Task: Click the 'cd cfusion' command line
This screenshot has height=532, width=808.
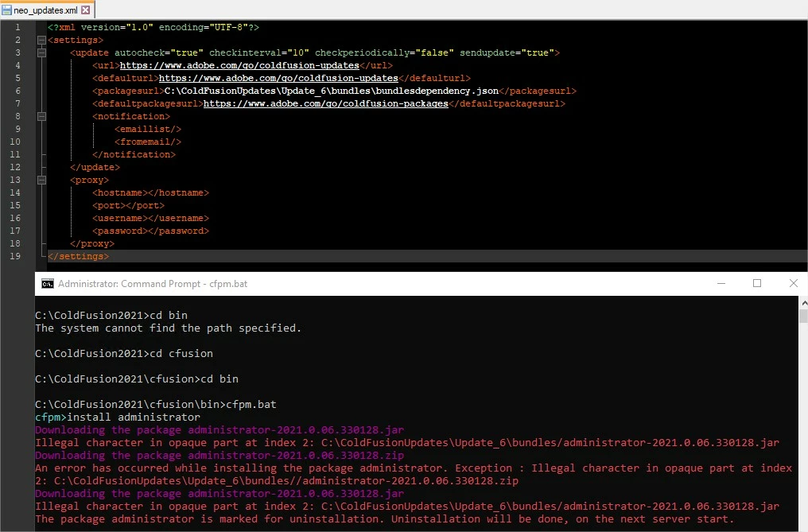Action: 124,353
